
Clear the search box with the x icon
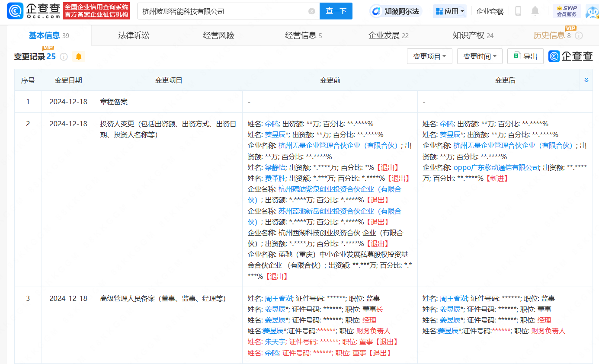pos(312,11)
